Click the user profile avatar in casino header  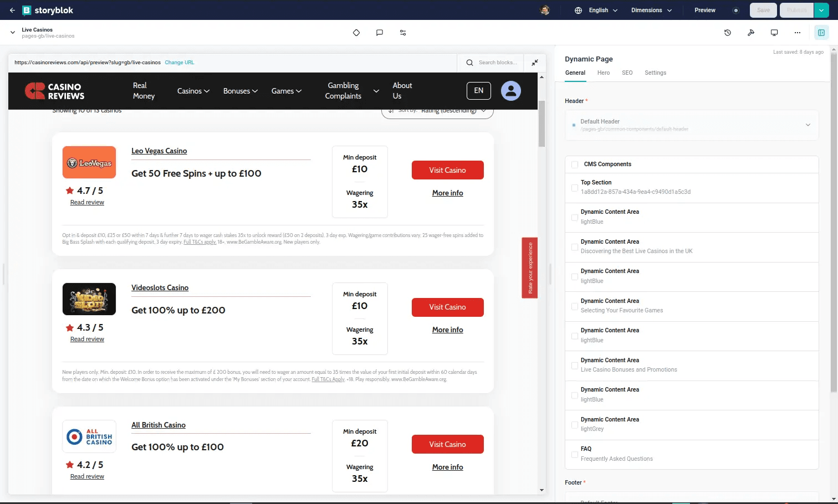pos(511,90)
